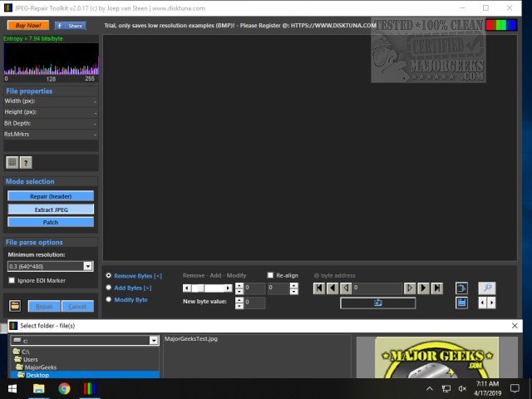The height and width of the screenshot is (399, 532).
Task: Click JPEG-Repair Toolkit taskbar icon
Action: pos(90,388)
